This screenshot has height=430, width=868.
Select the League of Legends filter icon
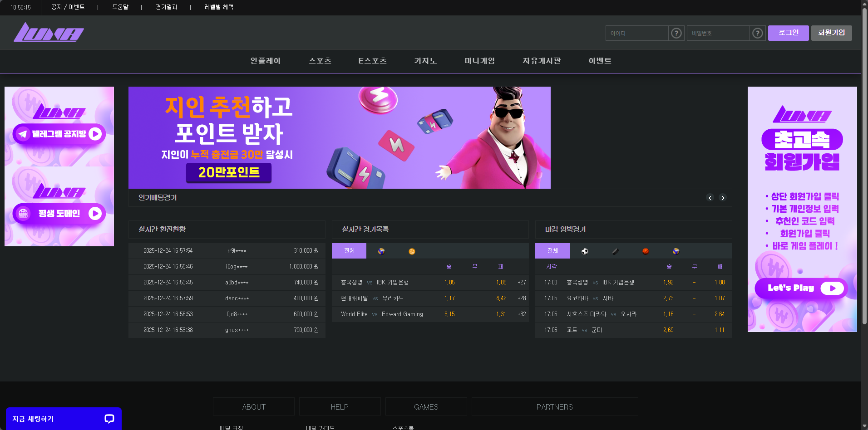click(412, 251)
